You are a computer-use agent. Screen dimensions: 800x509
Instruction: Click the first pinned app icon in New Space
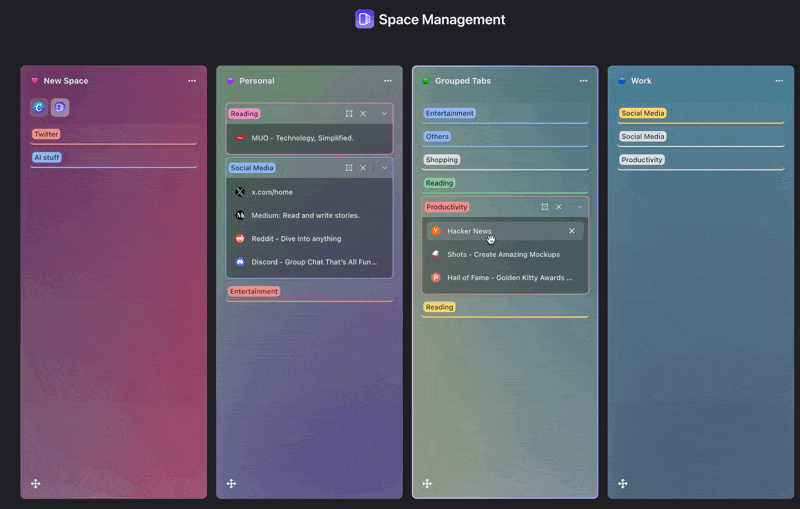coord(39,107)
